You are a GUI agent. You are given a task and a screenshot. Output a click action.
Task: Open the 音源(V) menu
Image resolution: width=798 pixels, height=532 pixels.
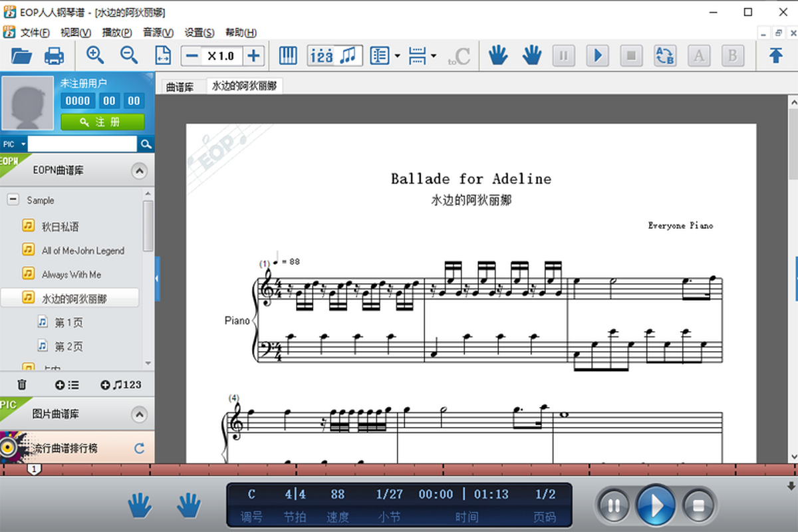click(x=158, y=33)
